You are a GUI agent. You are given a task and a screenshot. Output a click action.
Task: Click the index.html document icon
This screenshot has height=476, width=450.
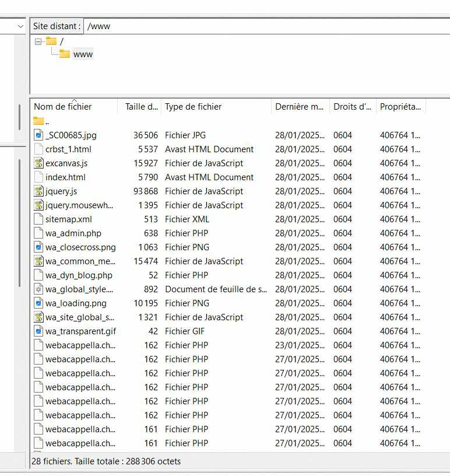tap(38, 177)
